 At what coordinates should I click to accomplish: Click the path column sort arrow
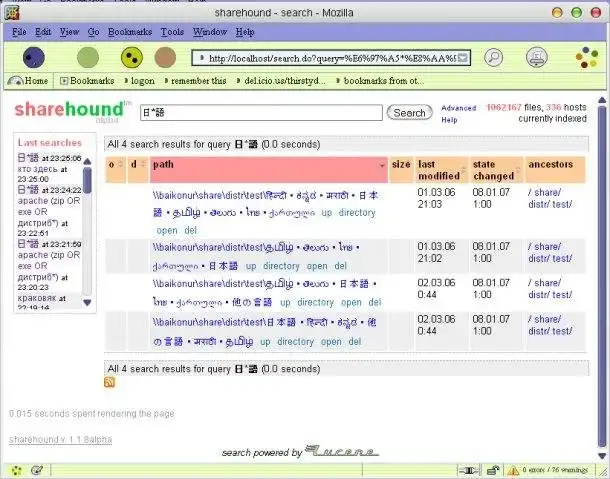click(x=382, y=165)
